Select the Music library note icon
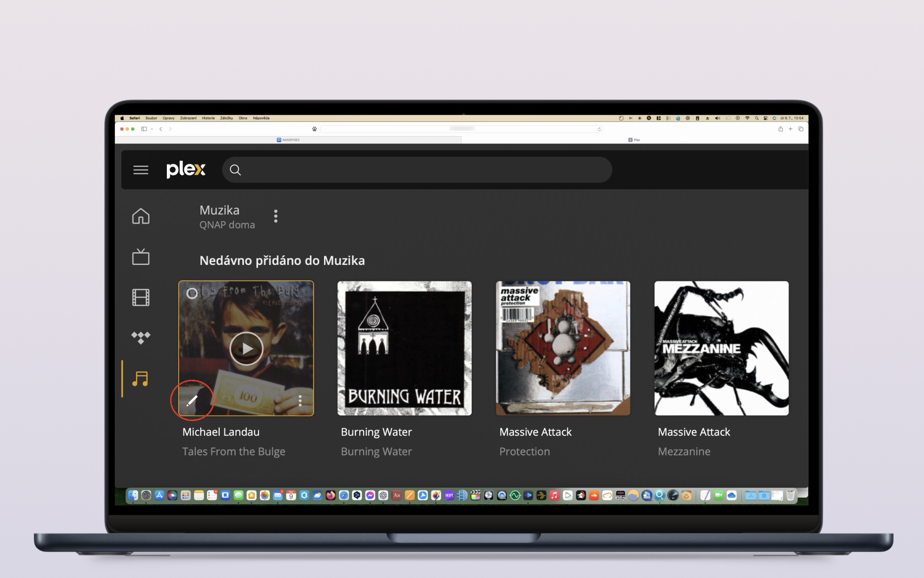Image resolution: width=924 pixels, height=578 pixels. (x=141, y=379)
